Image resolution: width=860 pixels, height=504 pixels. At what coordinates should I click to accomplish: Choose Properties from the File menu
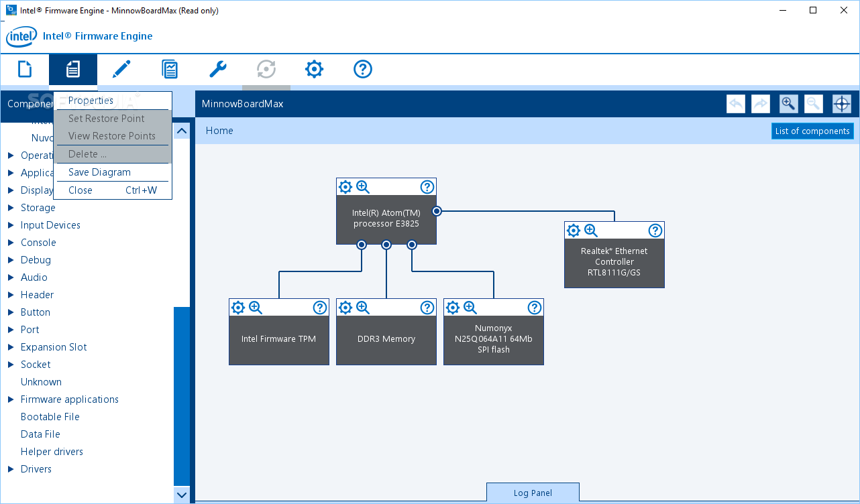[x=113, y=101]
